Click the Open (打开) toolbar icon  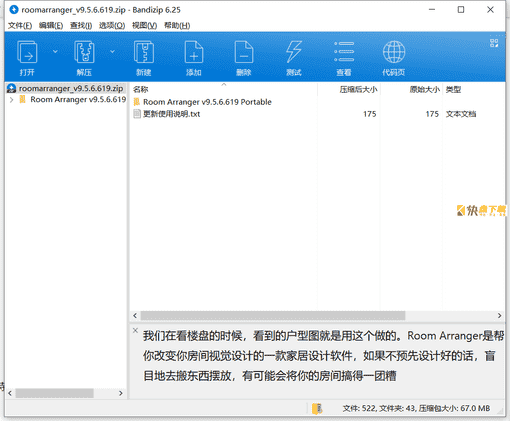(27, 52)
